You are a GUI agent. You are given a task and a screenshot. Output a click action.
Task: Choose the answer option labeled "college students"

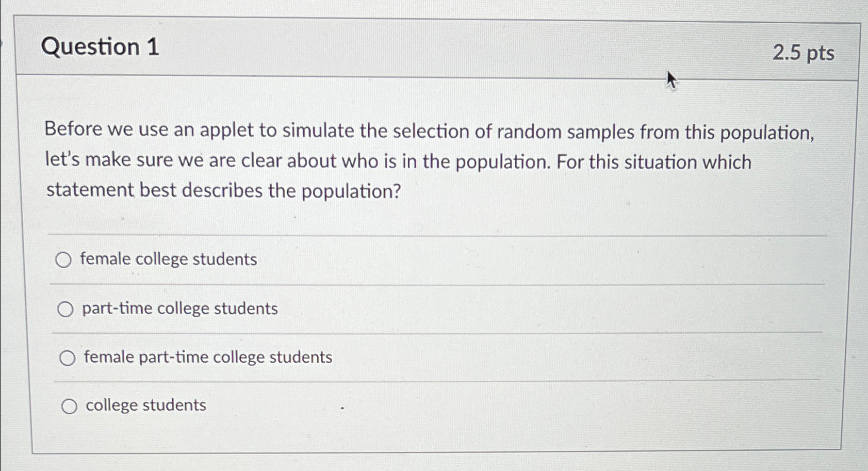pyautogui.click(x=146, y=405)
